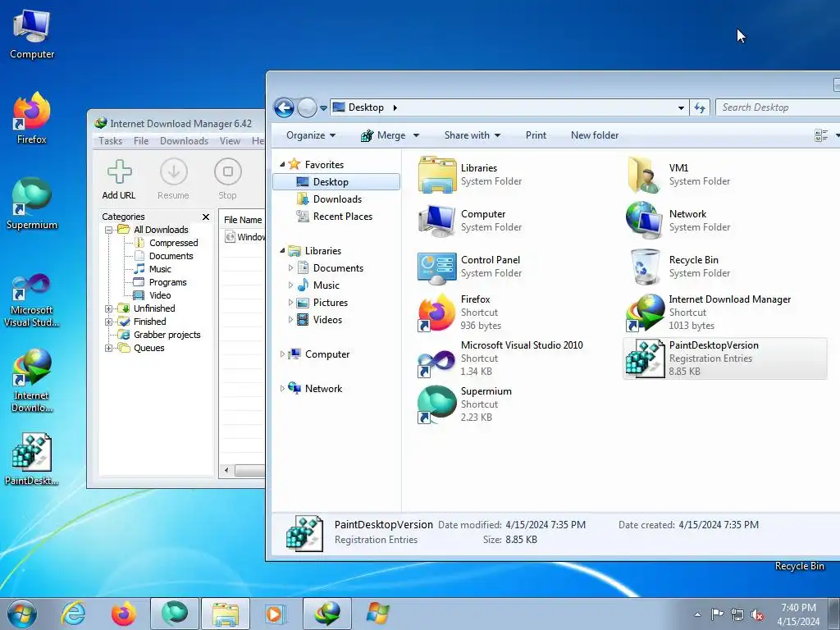Click the IDM list scroll-left arrow
The image size is (840, 630).
226,470
